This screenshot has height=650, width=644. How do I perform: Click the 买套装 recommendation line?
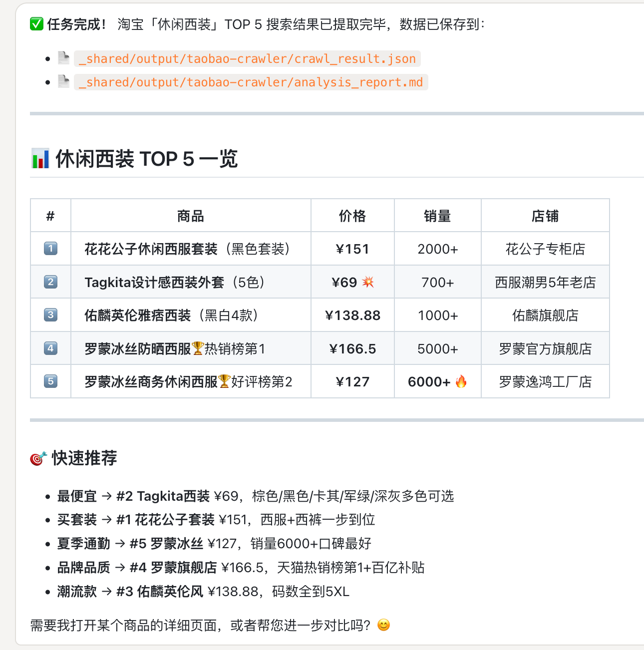click(216, 520)
